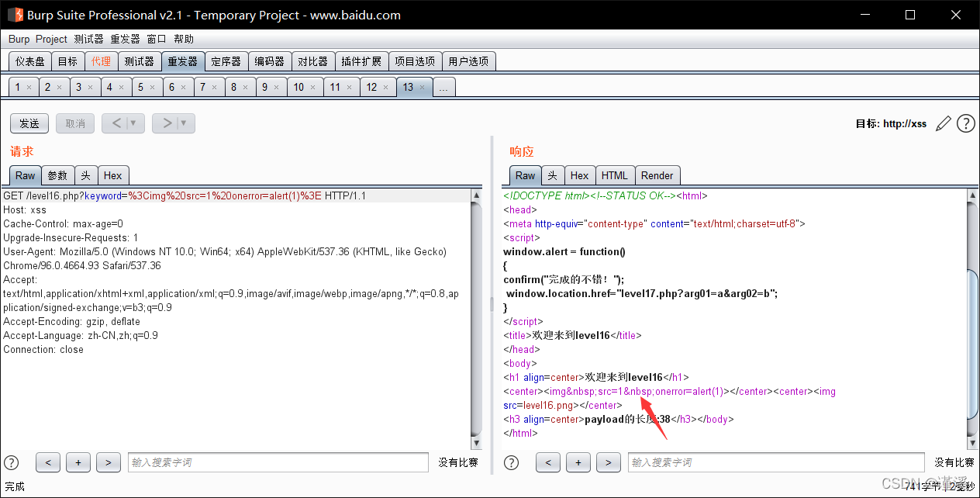
Task: Select request 头 tab
Action: point(87,175)
